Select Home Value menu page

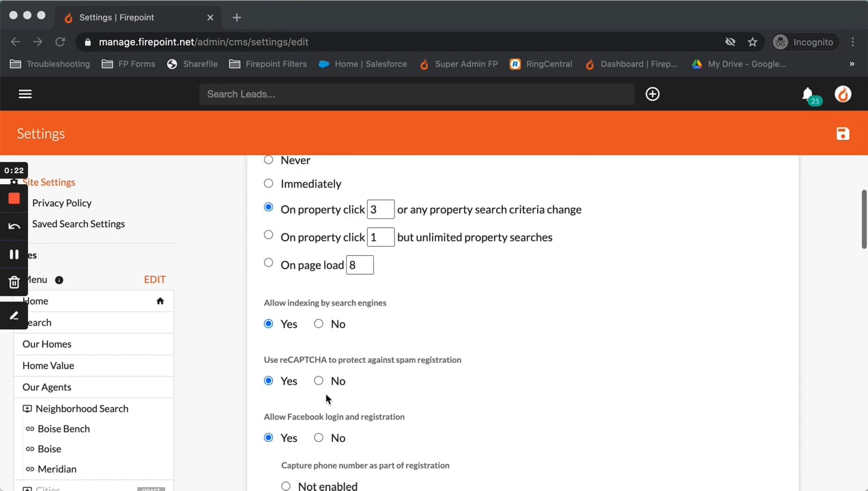(93, 366)
